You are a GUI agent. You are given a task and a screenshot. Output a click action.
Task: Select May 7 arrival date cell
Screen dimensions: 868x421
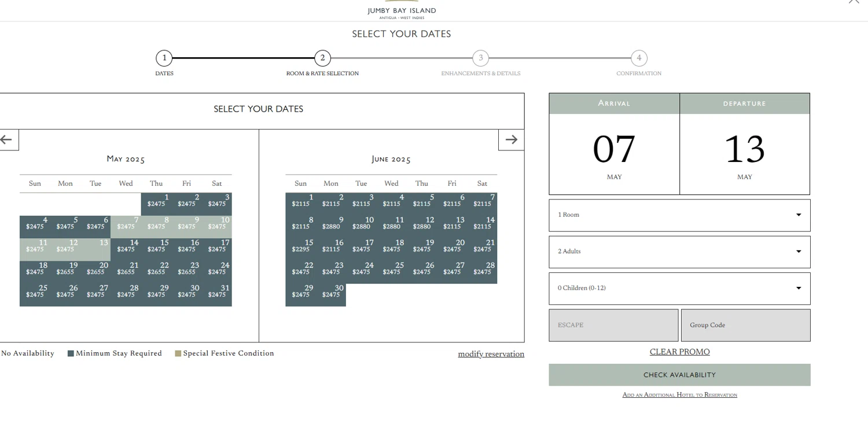(126, 227)
